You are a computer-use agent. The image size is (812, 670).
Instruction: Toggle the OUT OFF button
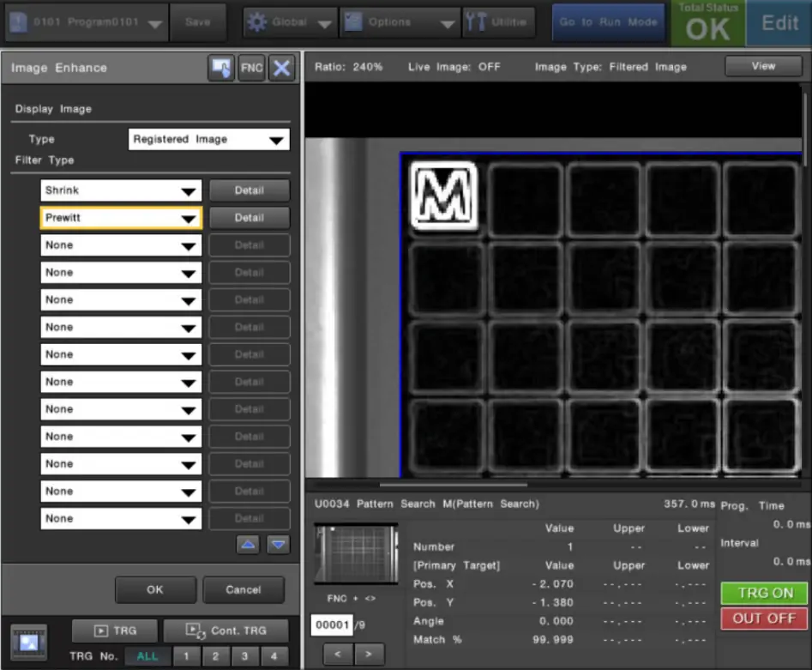click(x=765, y=619)
